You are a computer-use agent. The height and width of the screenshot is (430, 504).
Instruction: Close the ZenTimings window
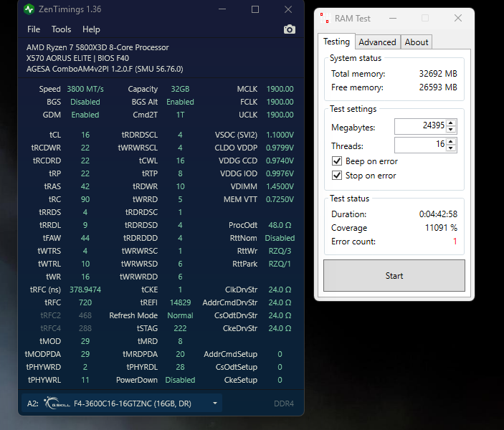click(288, 9)
